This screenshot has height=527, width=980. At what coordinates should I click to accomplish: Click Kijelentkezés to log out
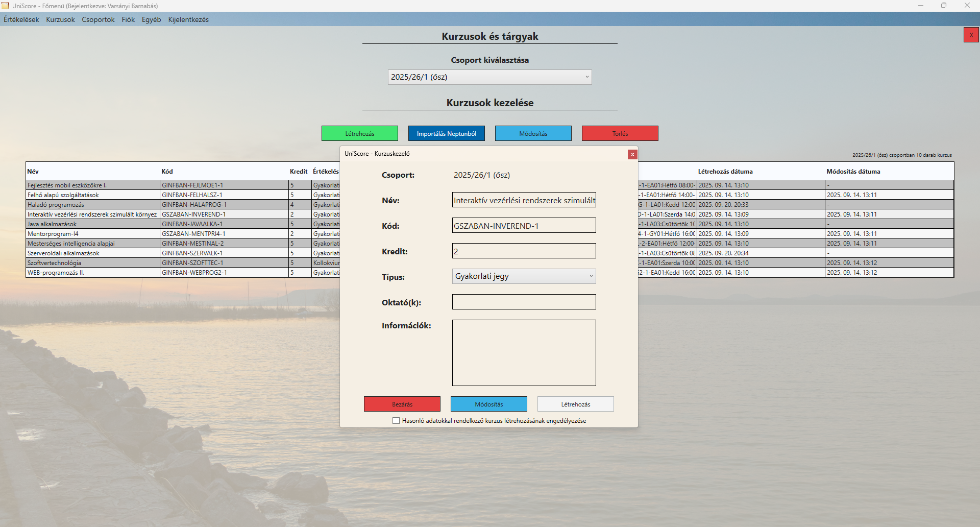point(188,19)
